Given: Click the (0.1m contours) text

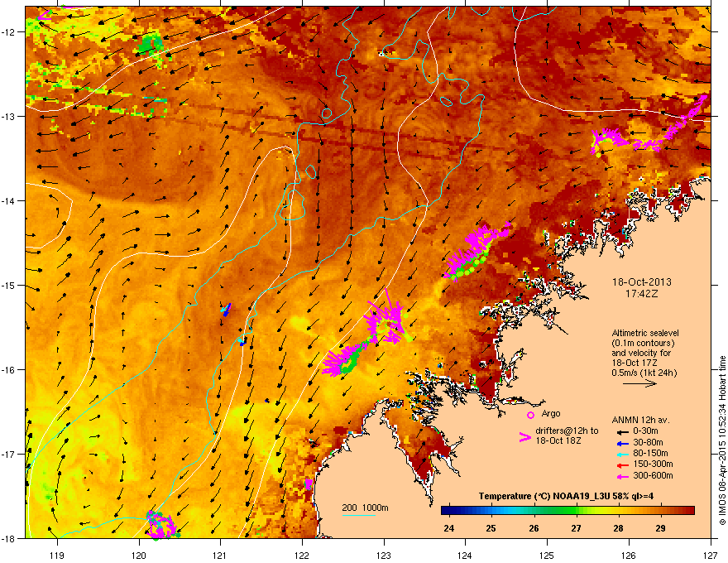Looking at the screenshot, I should click(643, 344).
